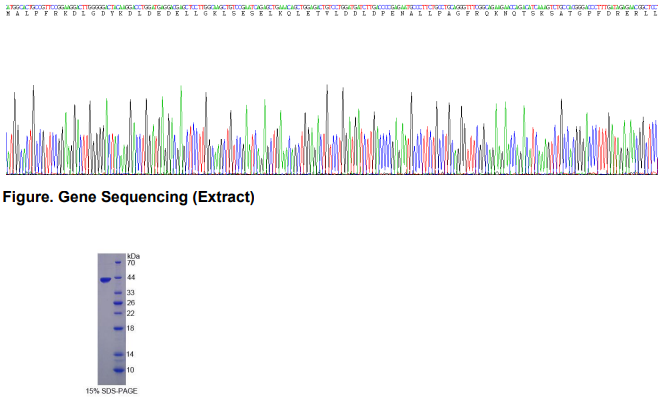Image resolution: width=664 pixels, height=399 pixels.
Task: Click the thick protein band in the sample lane
Action: coord(105,280)
